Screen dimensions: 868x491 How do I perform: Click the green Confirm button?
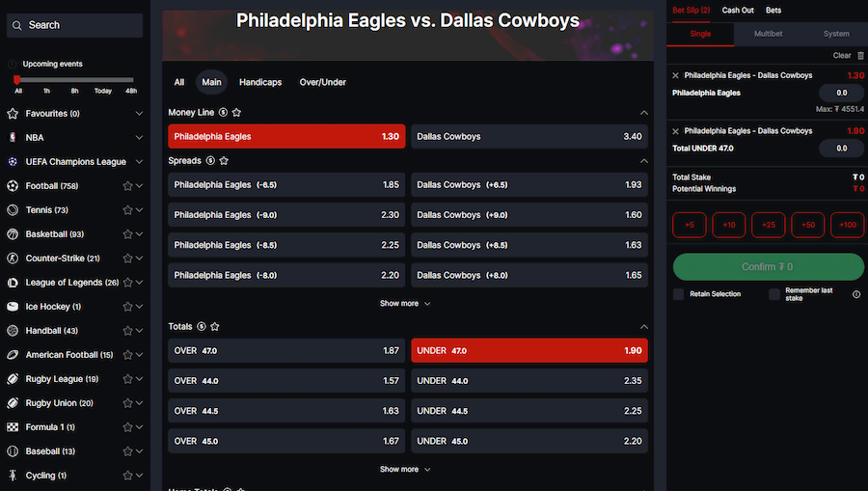coord(768,267)
